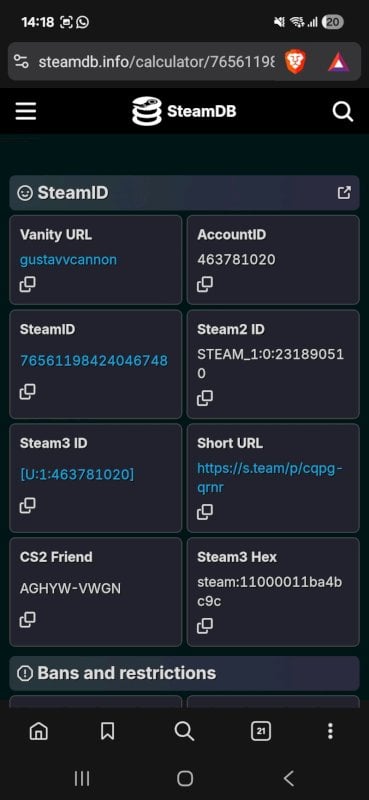Copy the Steam2 ID value
Image resolution: width=369 pixels, height=800 pixels.
[x=205, y=397]
